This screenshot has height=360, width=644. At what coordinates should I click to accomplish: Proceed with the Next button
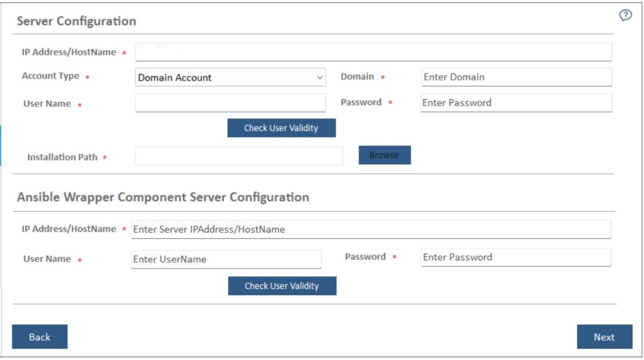pos(604,337)
